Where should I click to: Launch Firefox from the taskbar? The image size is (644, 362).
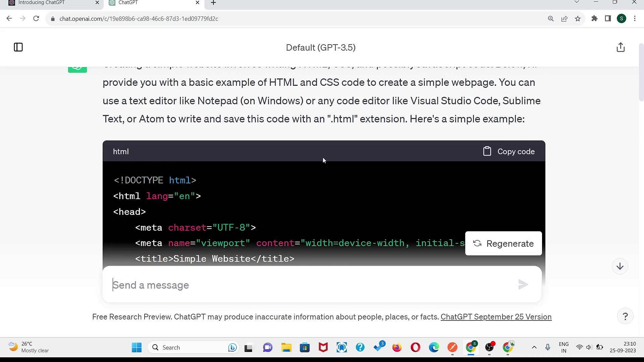coord(397,348)
